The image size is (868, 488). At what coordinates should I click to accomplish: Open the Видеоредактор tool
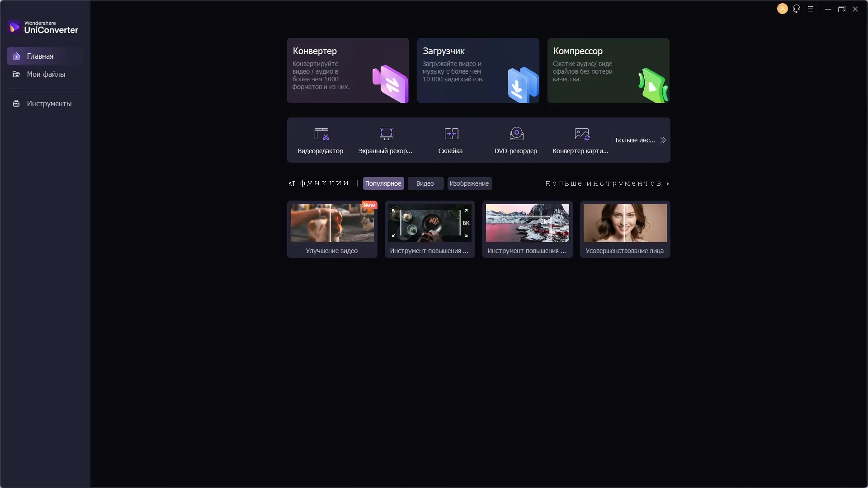click(x=321, y=140)
